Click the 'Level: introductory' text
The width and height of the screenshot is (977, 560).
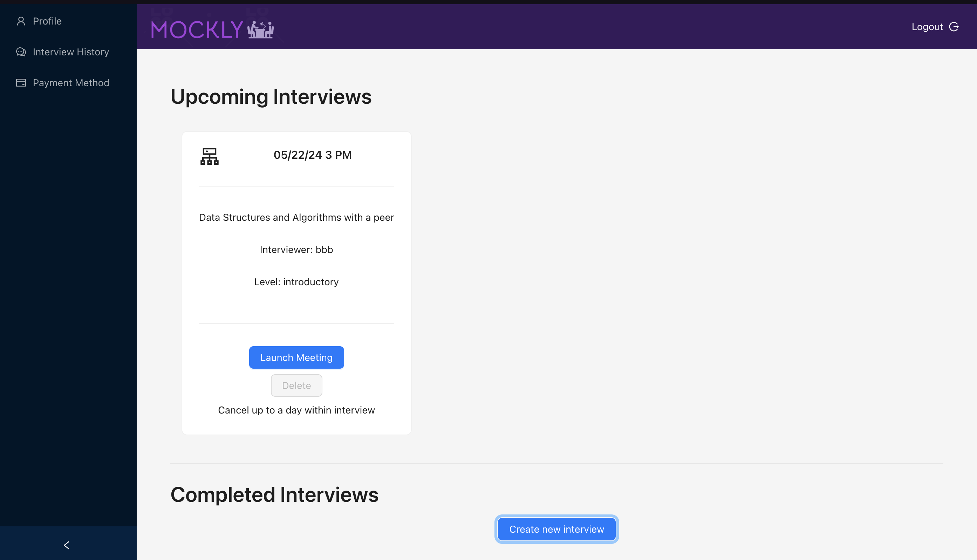(296, 282)
